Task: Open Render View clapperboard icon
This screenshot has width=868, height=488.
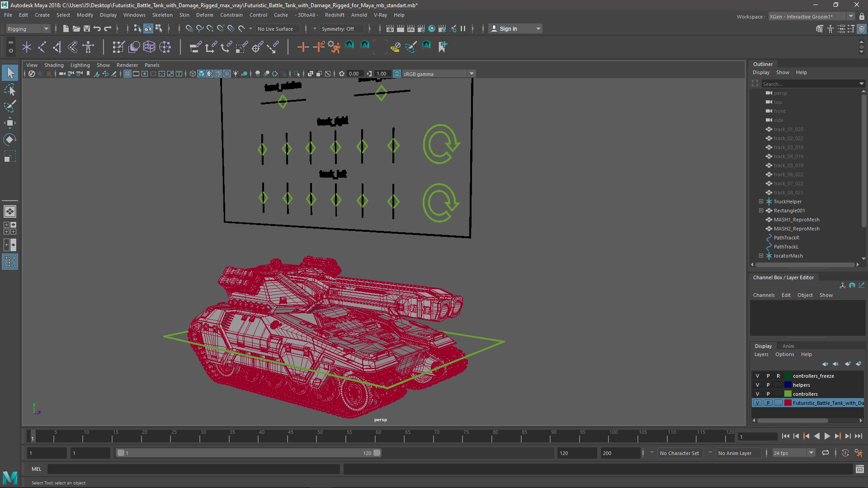Action: (390, 28)
